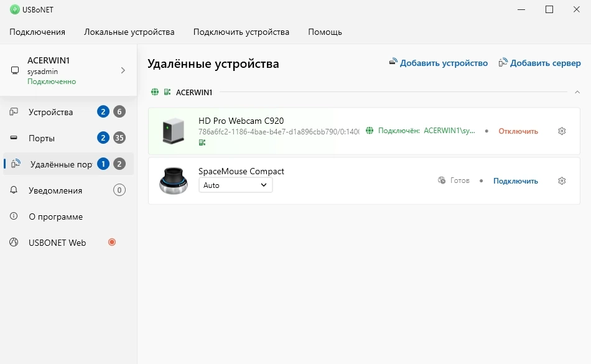
Task: Click gray badge 35 next to Порты
Action: pos(119,138)
